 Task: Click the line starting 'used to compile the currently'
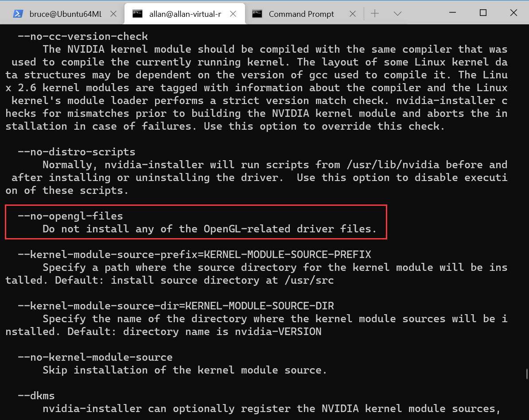click(260, 62)
